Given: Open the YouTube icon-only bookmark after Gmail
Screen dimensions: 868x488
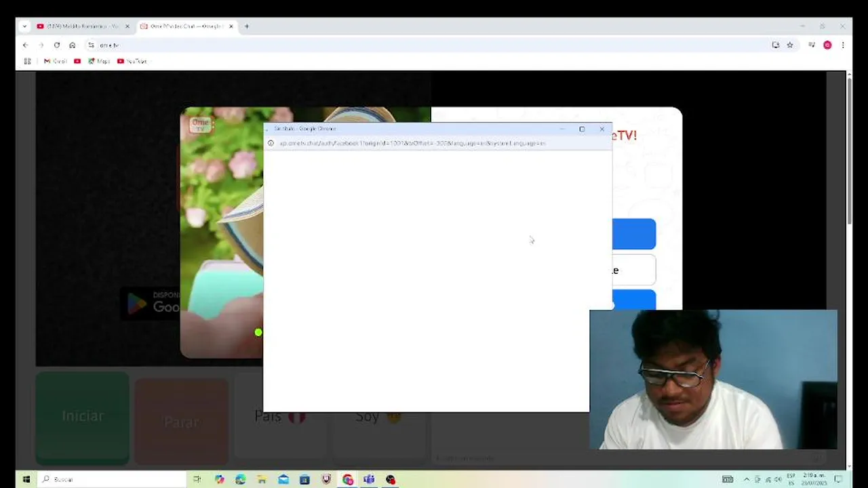Looking at the screenshot, I should [x=77, y=61].
